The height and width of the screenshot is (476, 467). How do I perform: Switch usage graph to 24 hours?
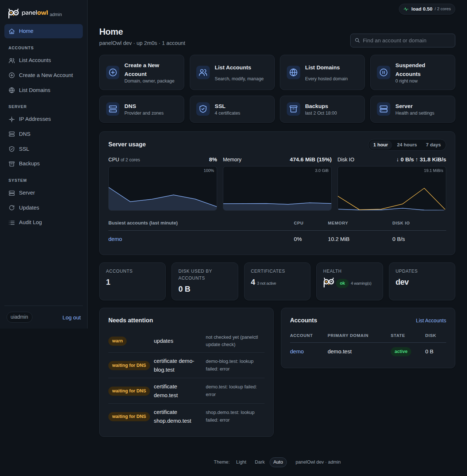coord(407,145)
